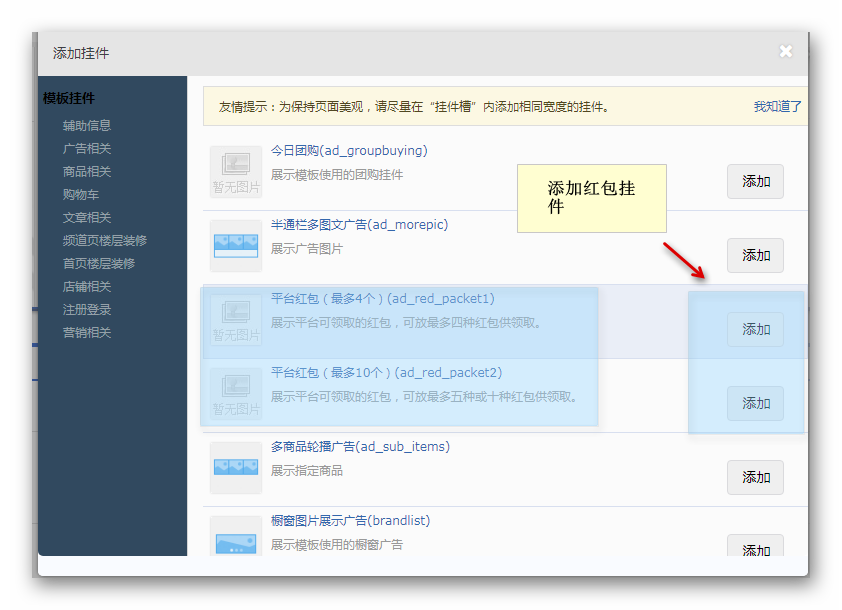842x610 pixels.
Task: Click 橱窗图片展示广告 preview thumbnail
Action: (236, 536)
